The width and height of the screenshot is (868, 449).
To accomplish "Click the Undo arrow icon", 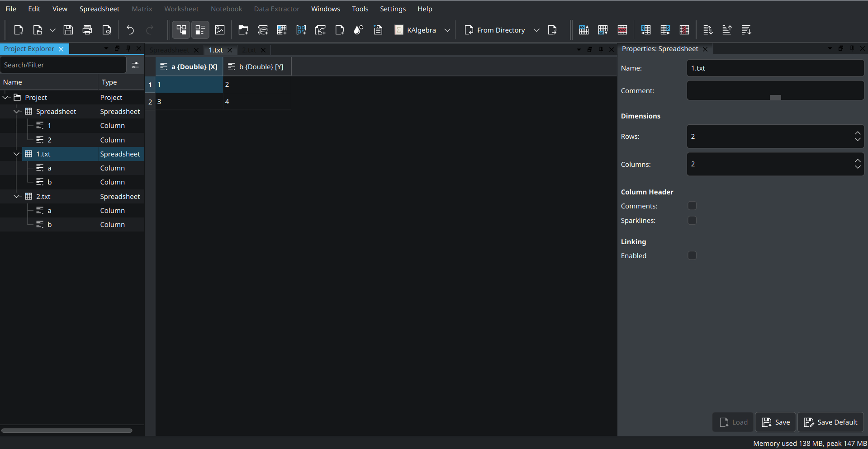I will 130,30.
